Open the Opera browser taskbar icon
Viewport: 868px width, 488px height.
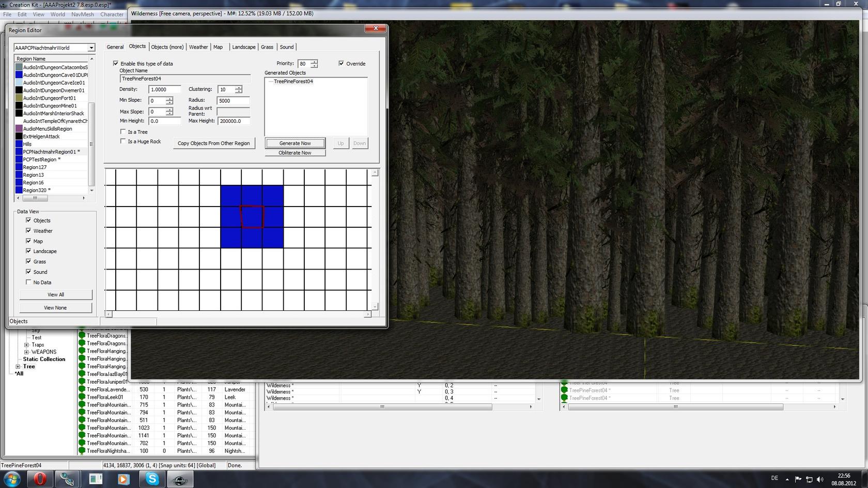pyautogui.click(x=40, y=479)
